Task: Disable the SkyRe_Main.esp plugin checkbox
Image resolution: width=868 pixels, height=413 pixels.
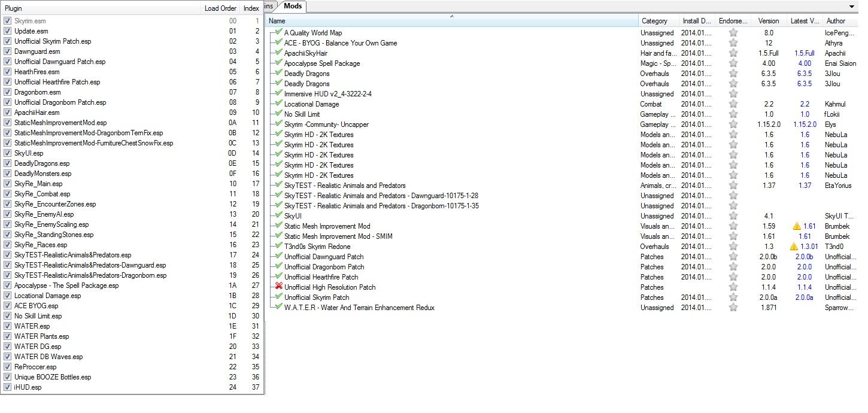Action: point(7,184)
